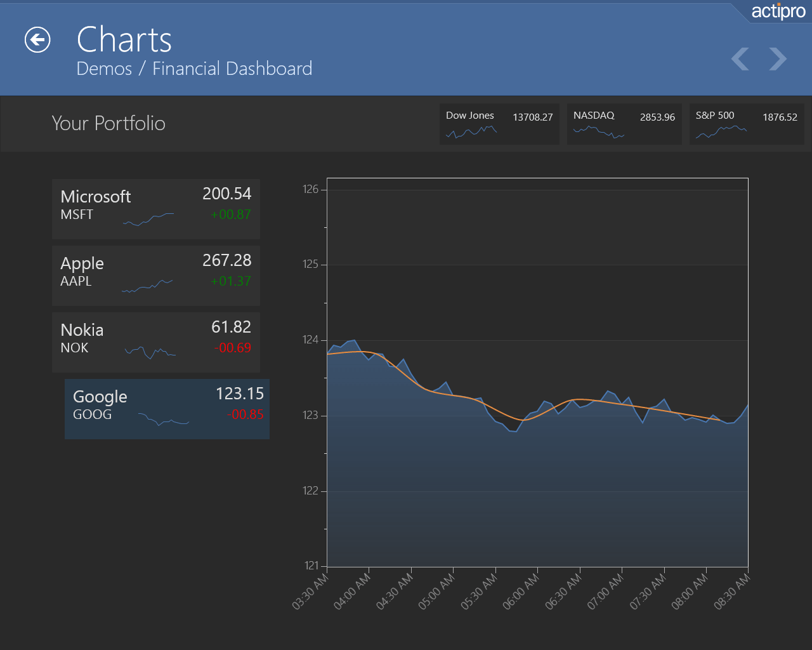
Task: Open the Dow Jones sparkline chart
Action: (x=471, y=132)
